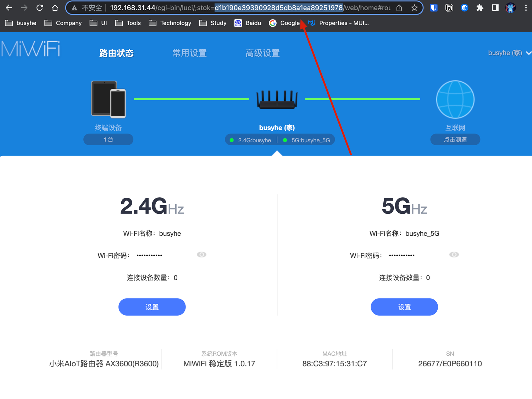Open the Chrome profile avatar
The image size is (532, 399).
[x=510, y=8]
